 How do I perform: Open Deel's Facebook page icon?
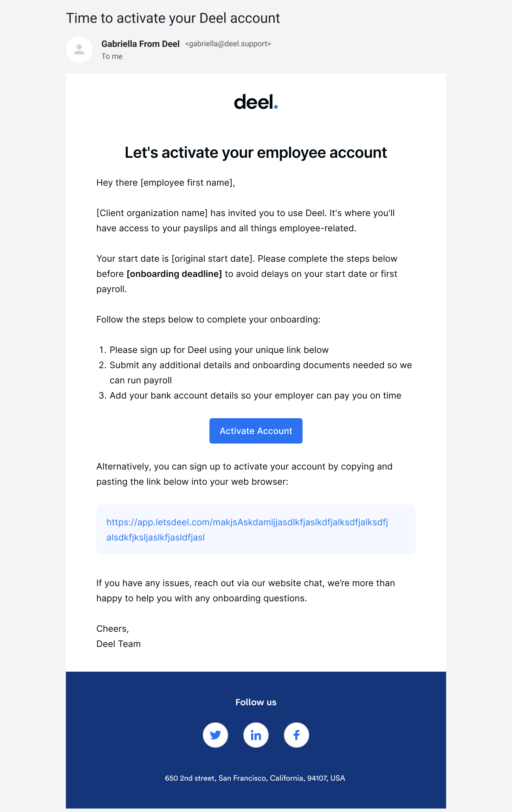point(296,735)
